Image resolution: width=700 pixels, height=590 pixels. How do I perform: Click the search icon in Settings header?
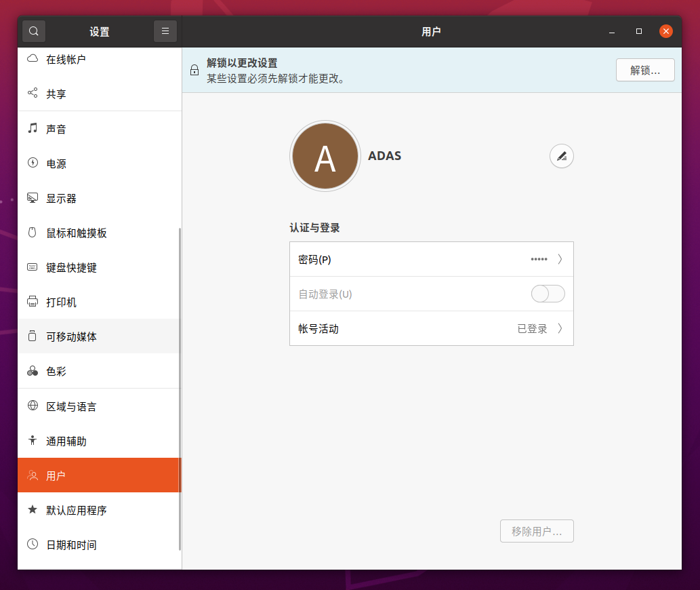click(33, 31)
